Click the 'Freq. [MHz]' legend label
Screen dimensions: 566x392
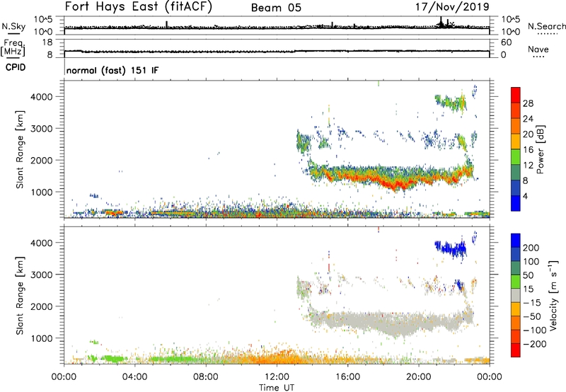(13, 48)
